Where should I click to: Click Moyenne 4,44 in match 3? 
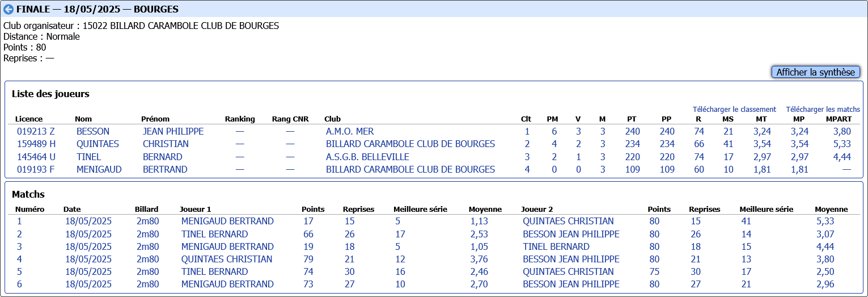825,246
